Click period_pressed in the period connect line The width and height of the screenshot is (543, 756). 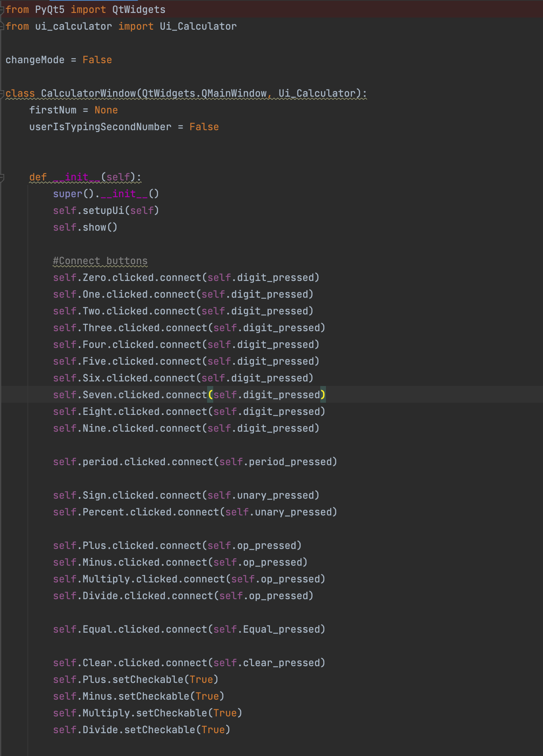click(290, 462)
